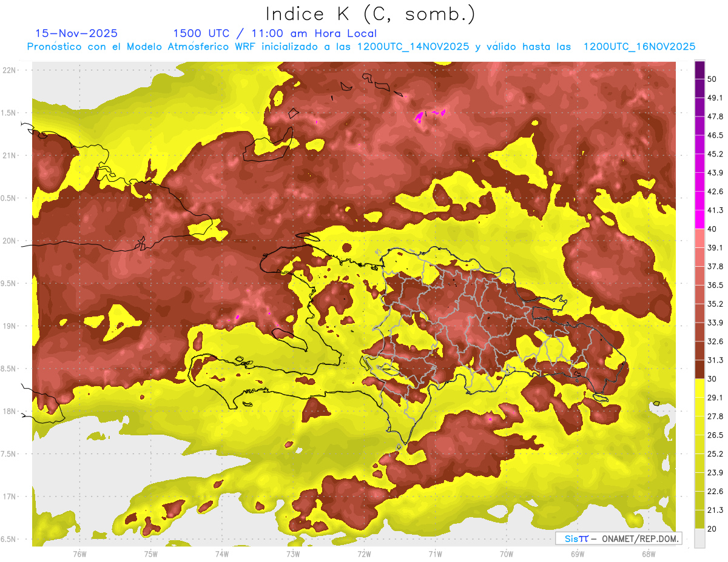Pick the dark purple swatch above 50
Image resolution: width=728 pixels, height=562 pixels.
pyautogui.click(x=699, y=70)
